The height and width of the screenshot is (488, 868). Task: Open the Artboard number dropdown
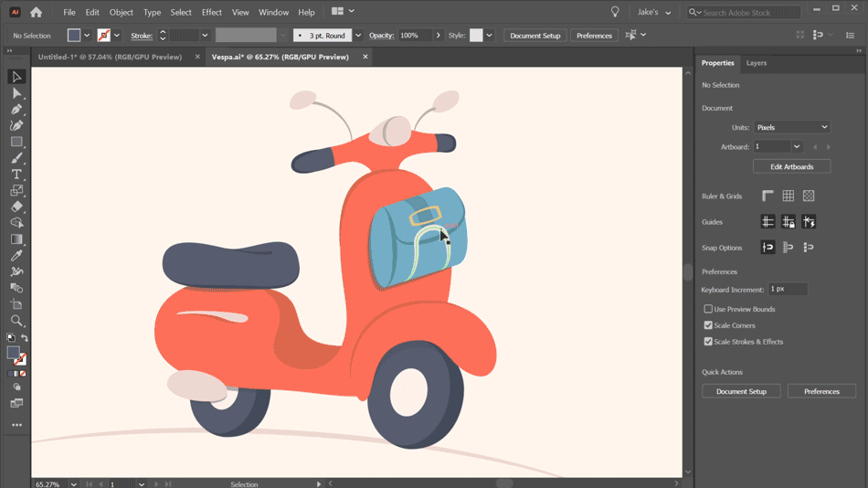coord(797,147)
